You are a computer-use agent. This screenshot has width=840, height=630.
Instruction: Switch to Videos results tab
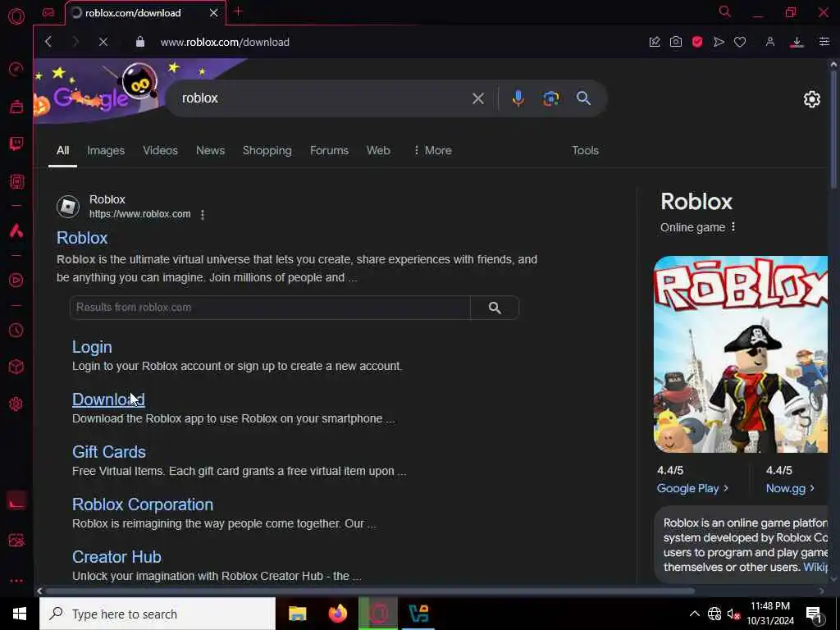(160, 151)
